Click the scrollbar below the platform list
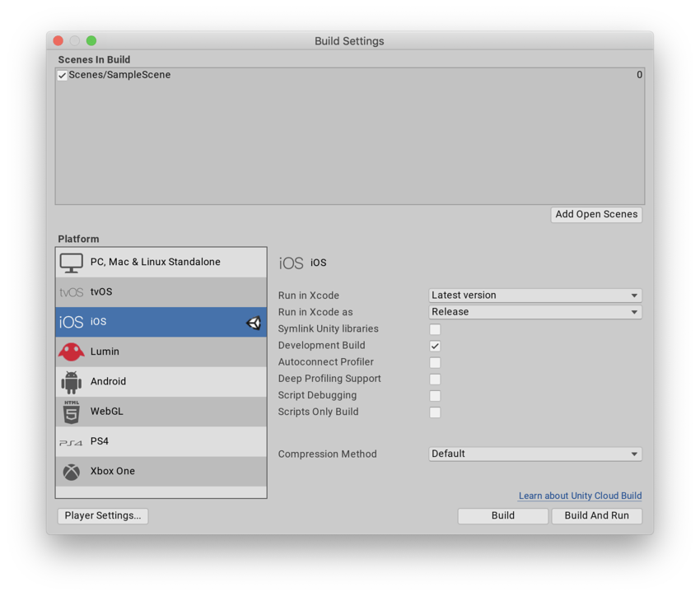 (x=161, y=491)
